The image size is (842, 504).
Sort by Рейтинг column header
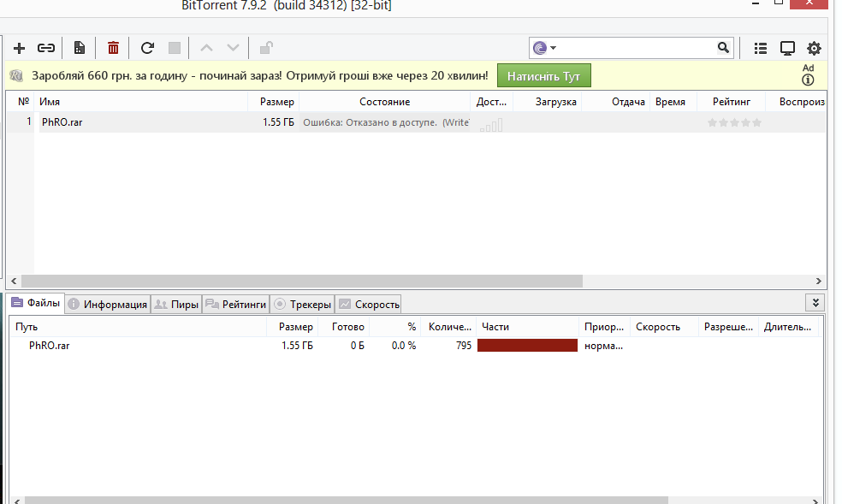pyautogui.click(x=732, y=102)
